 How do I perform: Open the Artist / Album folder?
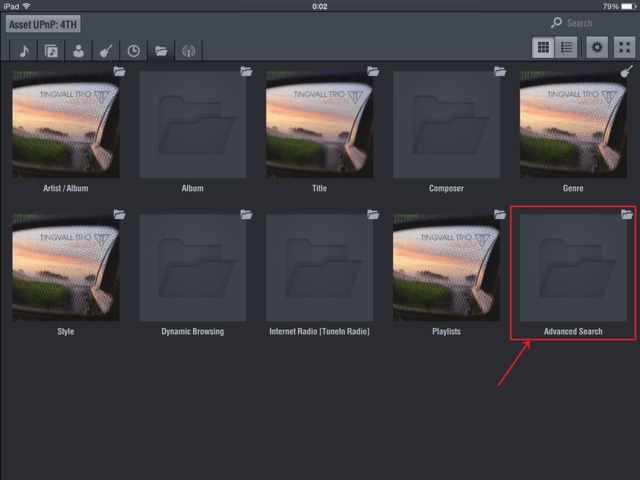[x=66, y=124]
